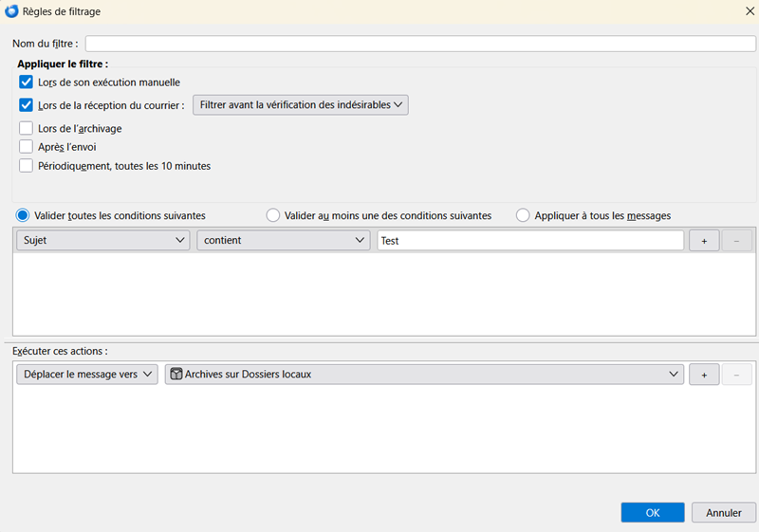Image resolution: width=759 pixels, height=532 pixels.
Task: Open the Déplacer le message vers dropdown
Action: click(87, 375)
